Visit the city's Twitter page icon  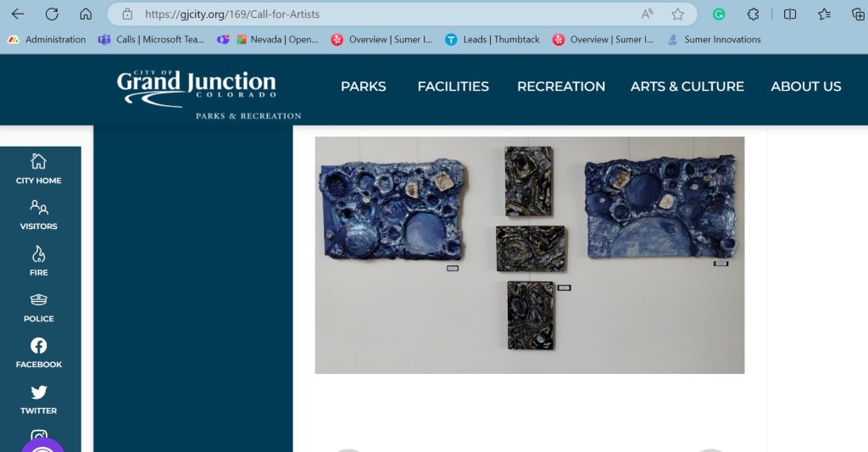pyautogui.click(x=39, y=399)
